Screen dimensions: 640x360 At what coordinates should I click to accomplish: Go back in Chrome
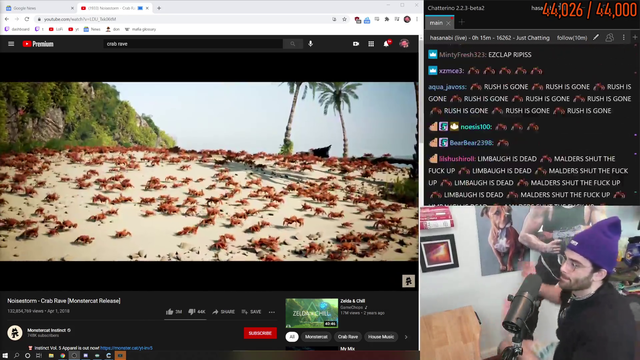point(7,19)
